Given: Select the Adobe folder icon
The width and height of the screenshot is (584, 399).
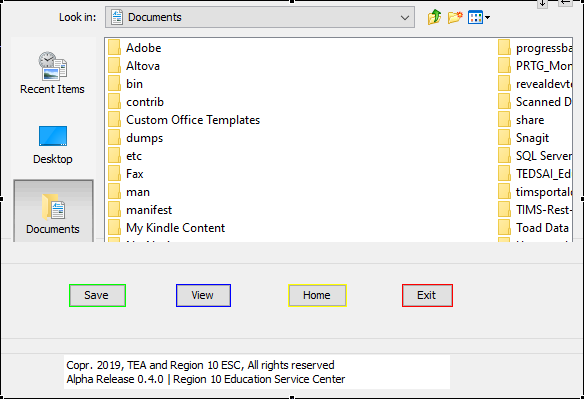Looking at the screenshot, I should pyautogui.click(x=114, y=48).
